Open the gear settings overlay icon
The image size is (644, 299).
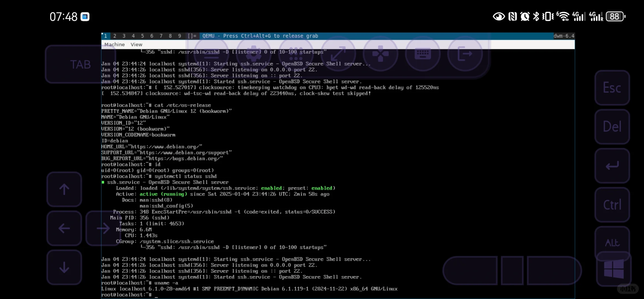254,54
